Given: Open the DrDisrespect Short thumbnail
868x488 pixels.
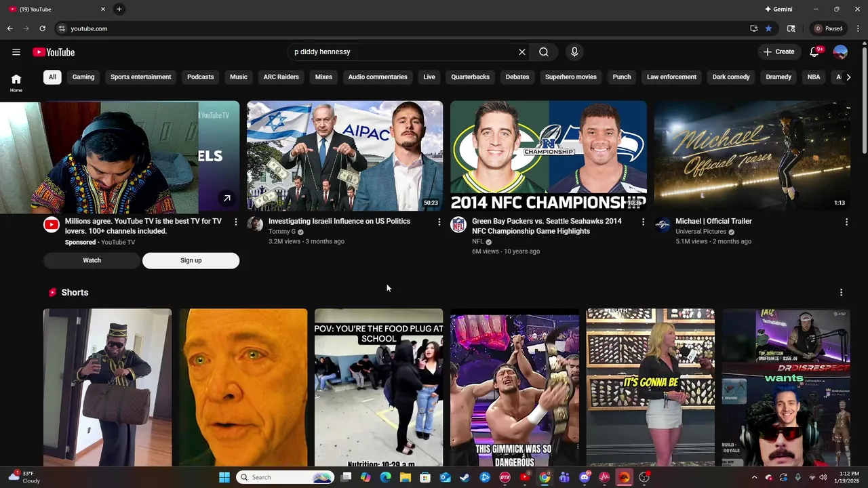Looking at the screenshot, I should pyautogui.click(x=786, y=388).
